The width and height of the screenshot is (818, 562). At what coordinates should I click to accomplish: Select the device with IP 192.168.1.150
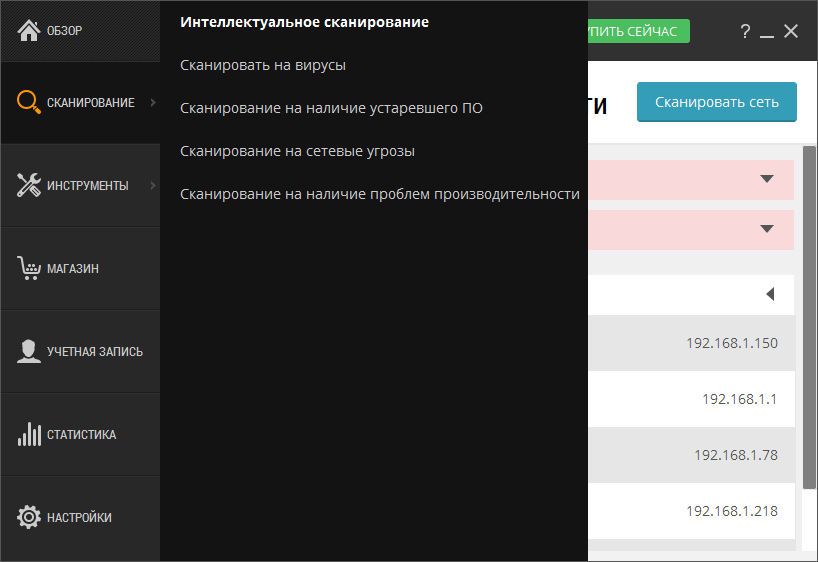point(691,343)
